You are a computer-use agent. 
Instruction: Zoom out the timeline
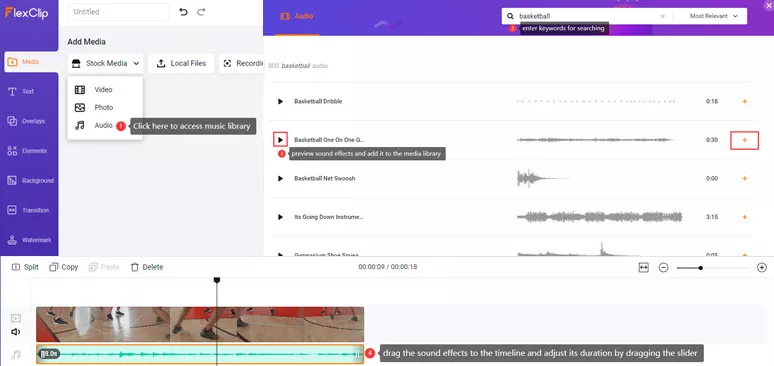point(663,267)
